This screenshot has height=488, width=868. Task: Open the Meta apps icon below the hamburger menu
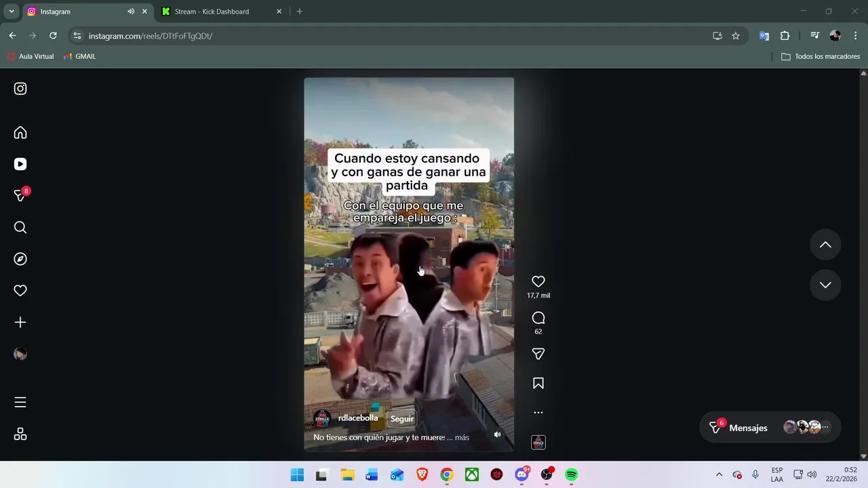pyautogui.click(x=20, y=434)
